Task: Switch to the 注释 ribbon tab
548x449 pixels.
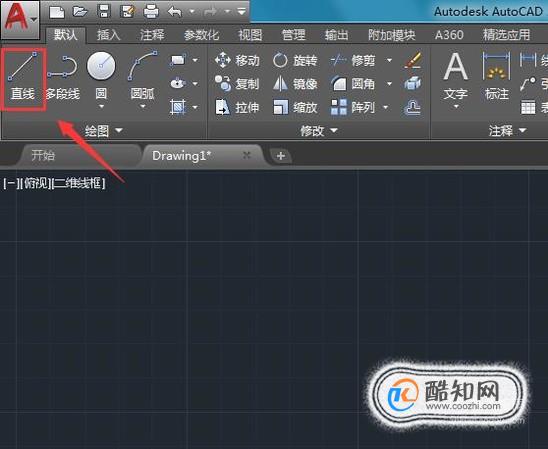Action: (152, 35)
